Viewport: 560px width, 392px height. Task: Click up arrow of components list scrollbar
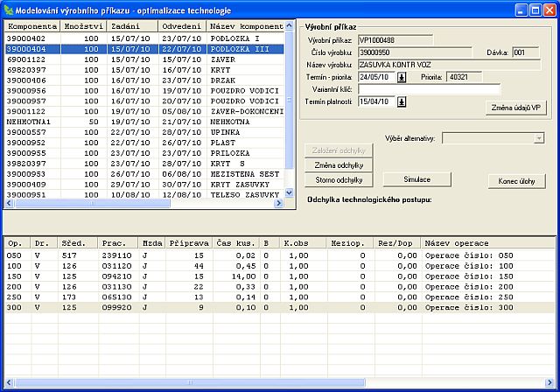tap(290, 25)
